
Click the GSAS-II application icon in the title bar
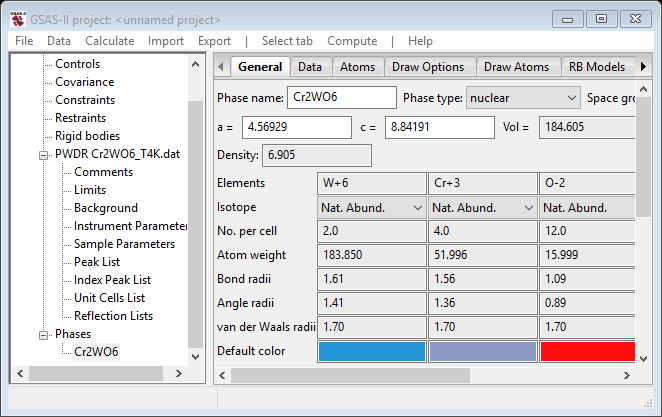coord(18,19)
